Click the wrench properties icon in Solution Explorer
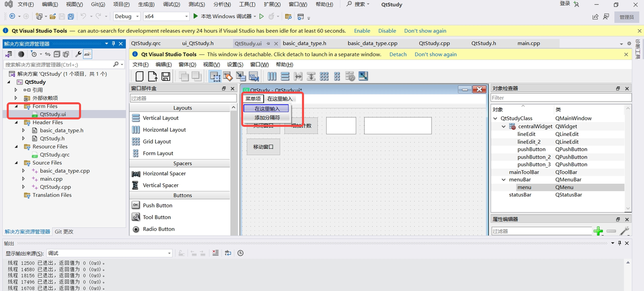The width and height of the screenshot is (644, 291). [78, 54]
